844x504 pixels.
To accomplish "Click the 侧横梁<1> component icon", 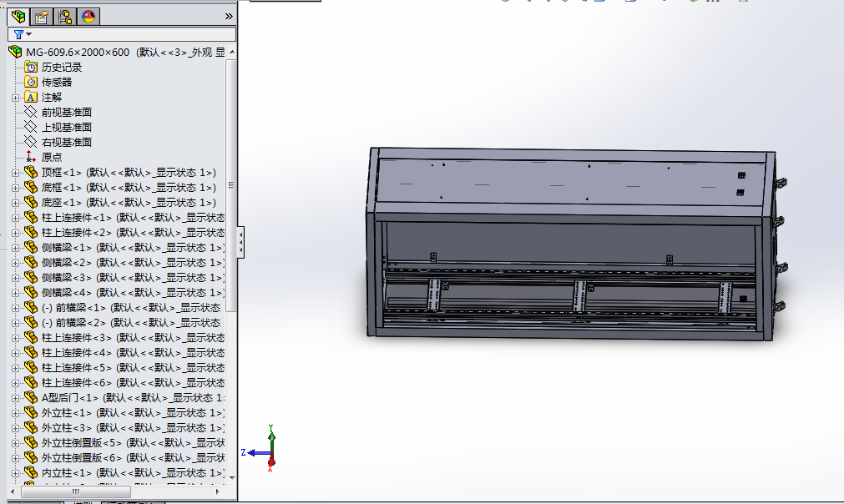I will (x=31, y=248).
